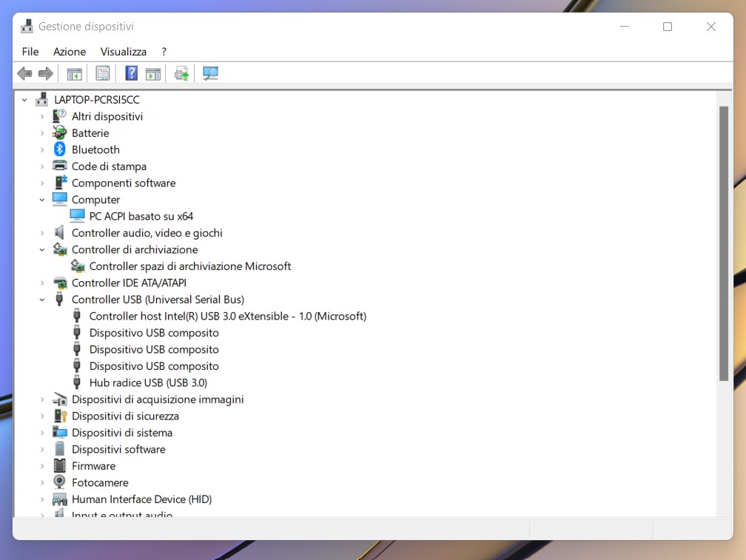Click the Back arrow toolbar icon
Viewport: 746px width, 560px height.
24,74
